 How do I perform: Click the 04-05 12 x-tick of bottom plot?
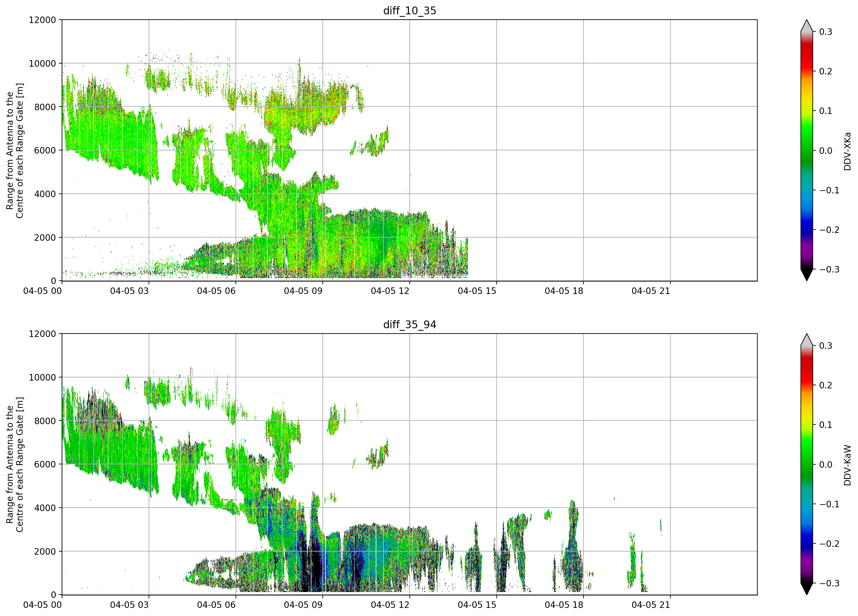(390, 605)
